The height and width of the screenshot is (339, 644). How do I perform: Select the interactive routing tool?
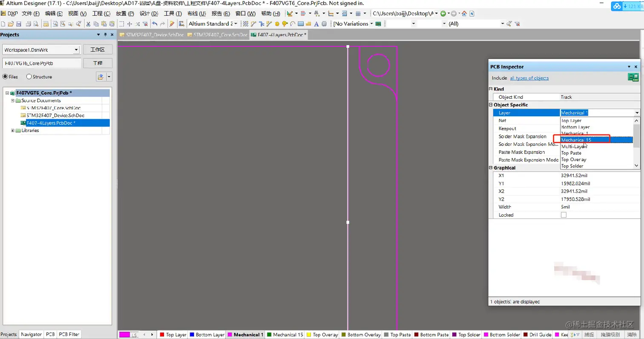[253, 24]
